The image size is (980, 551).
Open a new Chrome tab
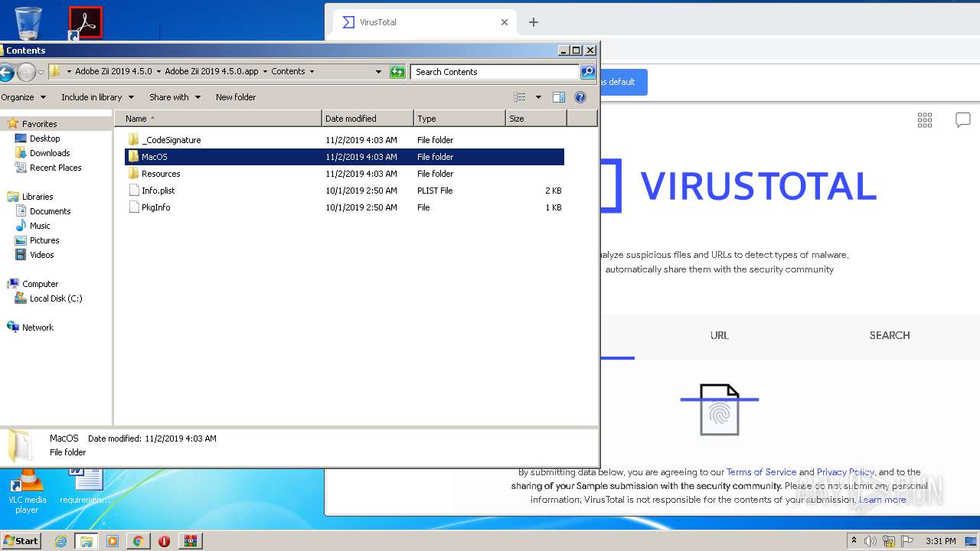534,22
